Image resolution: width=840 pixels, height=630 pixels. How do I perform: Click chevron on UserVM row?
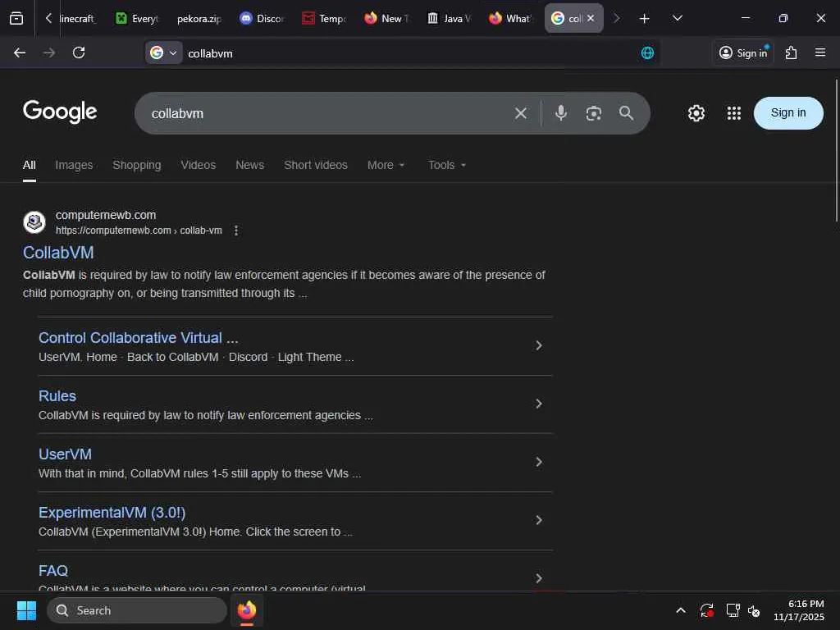click(x=539, y=462)
